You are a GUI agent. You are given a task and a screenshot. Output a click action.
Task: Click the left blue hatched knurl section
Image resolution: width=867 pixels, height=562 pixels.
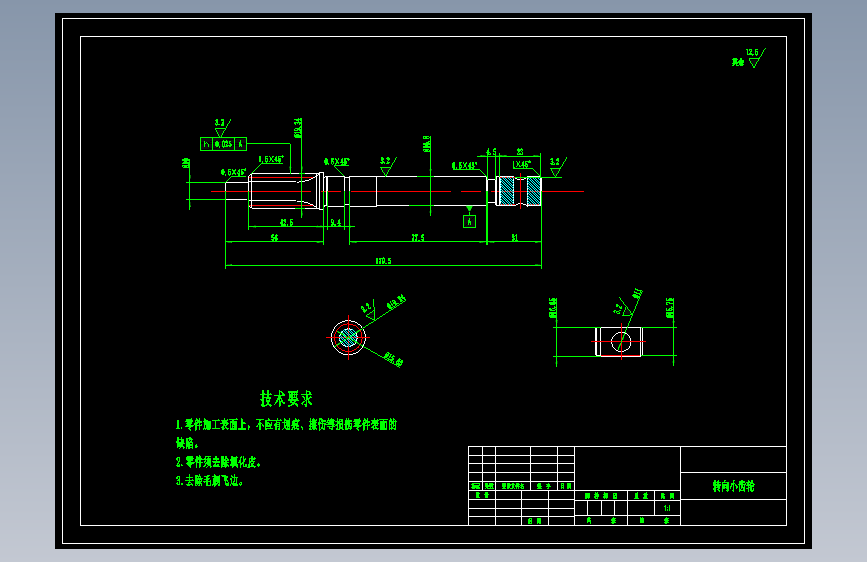tap(506, 191)
